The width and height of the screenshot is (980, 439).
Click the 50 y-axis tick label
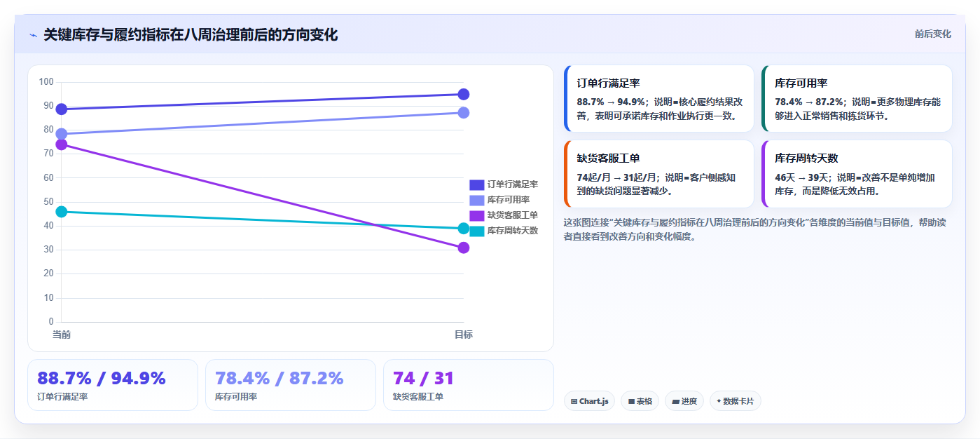[48, 202]
